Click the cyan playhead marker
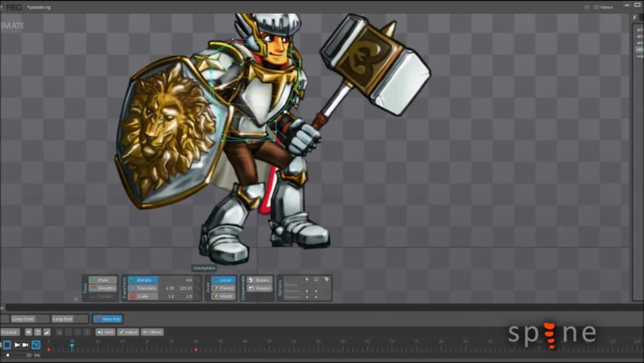This screenshot has height=363, width=644. (x=71, y=346)
